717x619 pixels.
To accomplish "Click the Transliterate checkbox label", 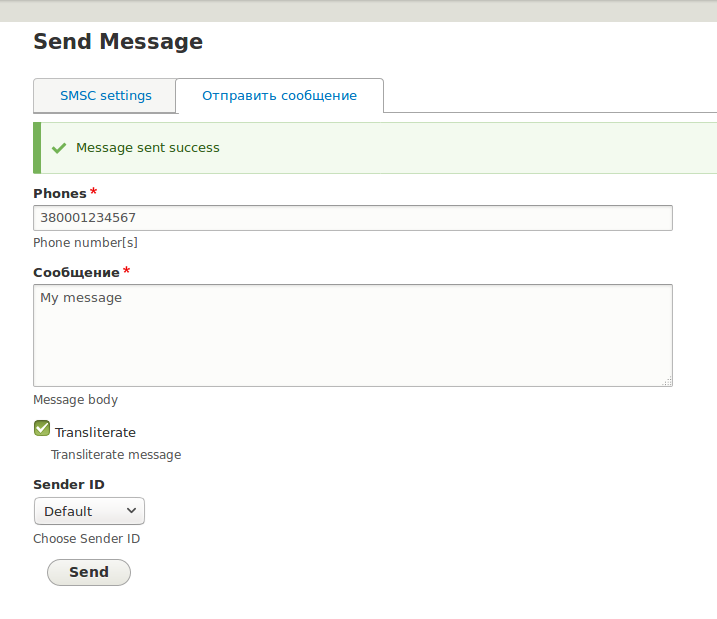I will (95, 433).
